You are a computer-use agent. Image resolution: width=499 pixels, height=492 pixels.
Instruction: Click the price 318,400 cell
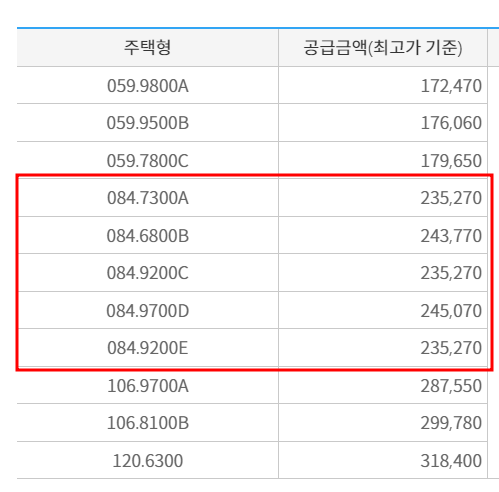point(383,460)
